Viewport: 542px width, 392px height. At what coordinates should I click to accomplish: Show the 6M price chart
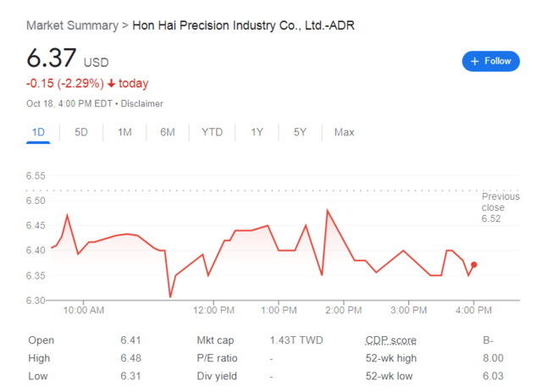(168, 132)
